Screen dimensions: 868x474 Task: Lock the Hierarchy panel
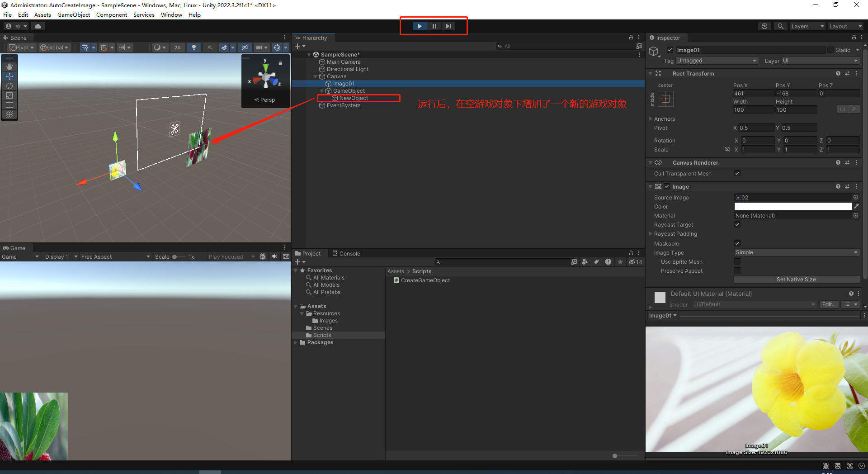pos(631,38)
